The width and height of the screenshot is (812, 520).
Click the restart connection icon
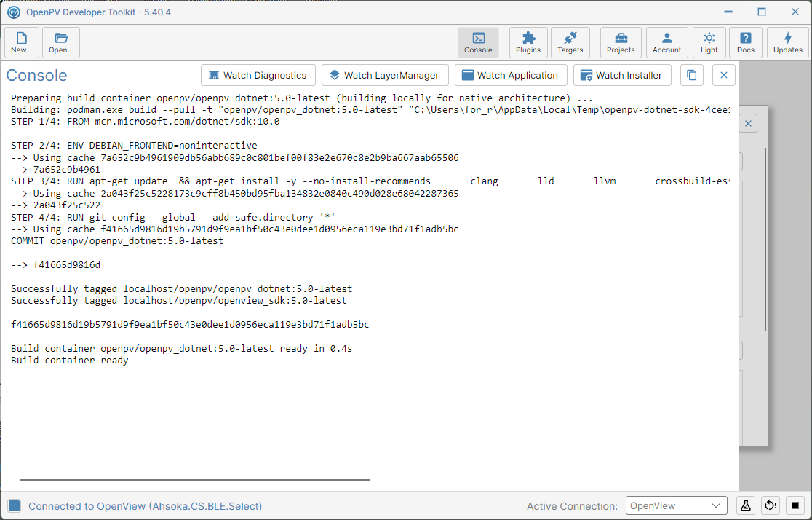click(771, 505)
